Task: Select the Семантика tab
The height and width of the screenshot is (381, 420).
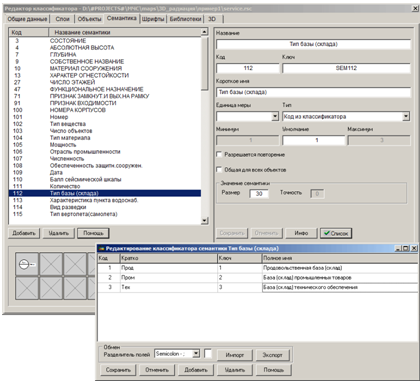Action: pyautogui.click(x=122, y=18)
